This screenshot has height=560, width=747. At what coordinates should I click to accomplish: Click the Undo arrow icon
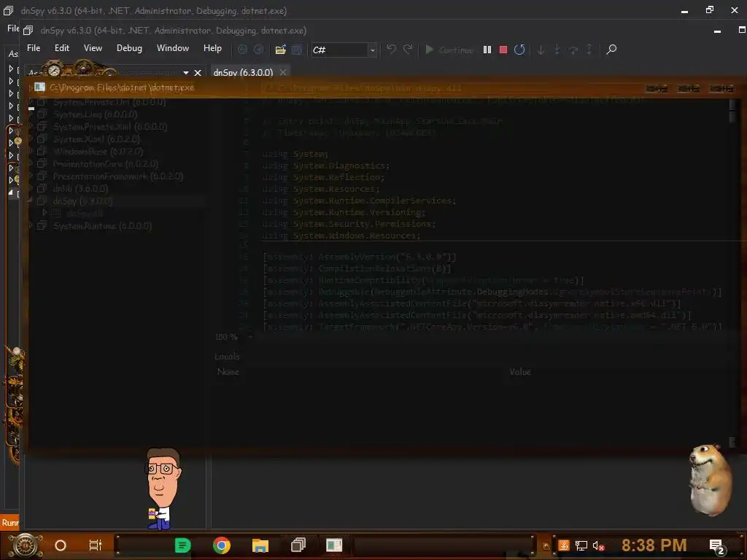(391, 50)
